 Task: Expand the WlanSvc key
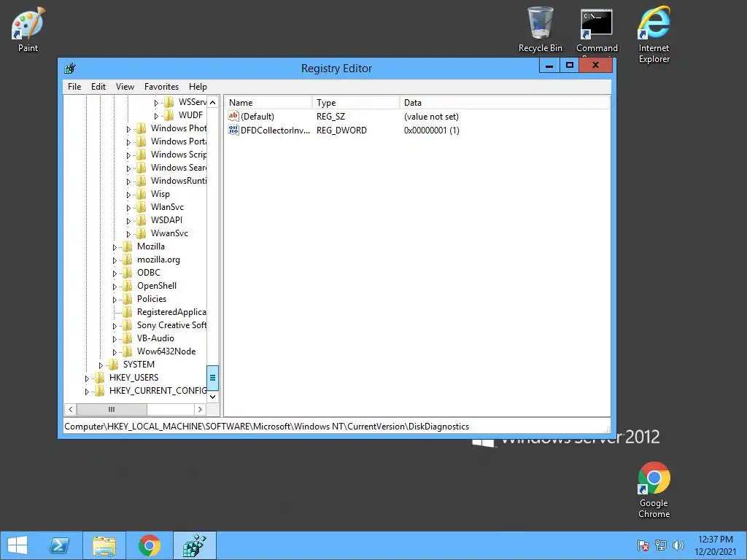(x=128, y=208)
